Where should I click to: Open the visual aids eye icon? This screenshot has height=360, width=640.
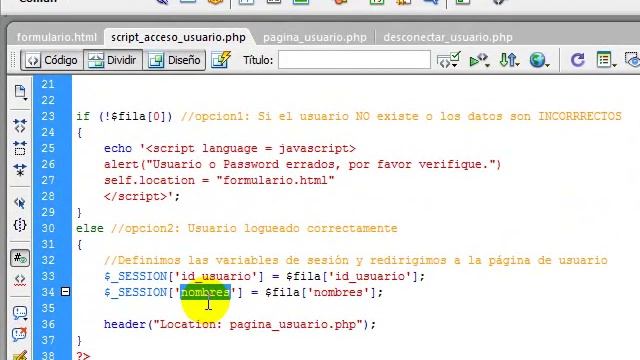click(x=632, y=60)
